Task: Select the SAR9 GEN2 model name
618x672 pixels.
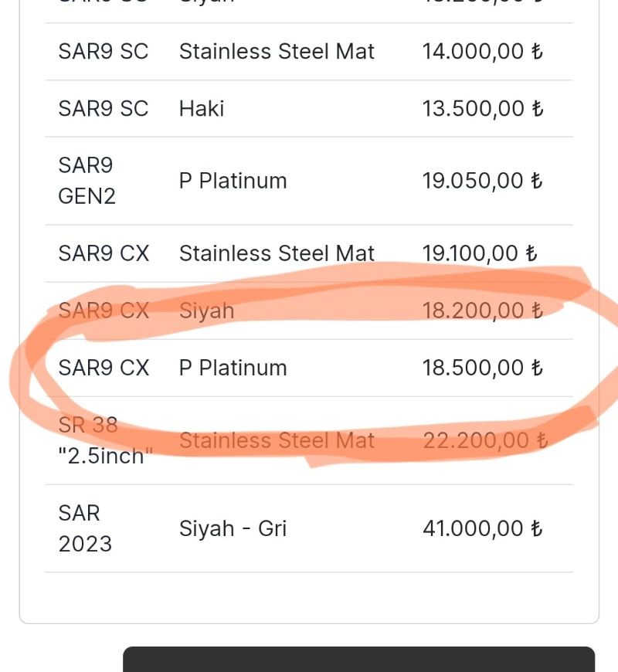Action: pyautogui.click(x=87, y=181)
